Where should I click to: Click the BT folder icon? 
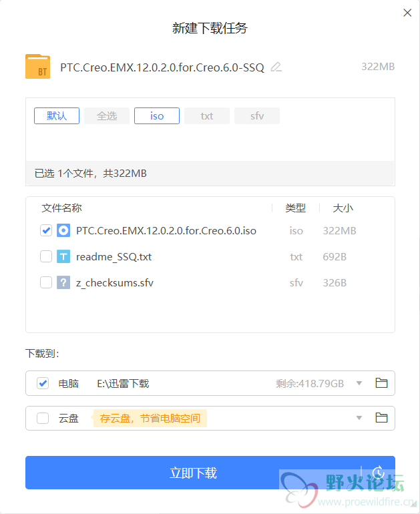[37, 67]
